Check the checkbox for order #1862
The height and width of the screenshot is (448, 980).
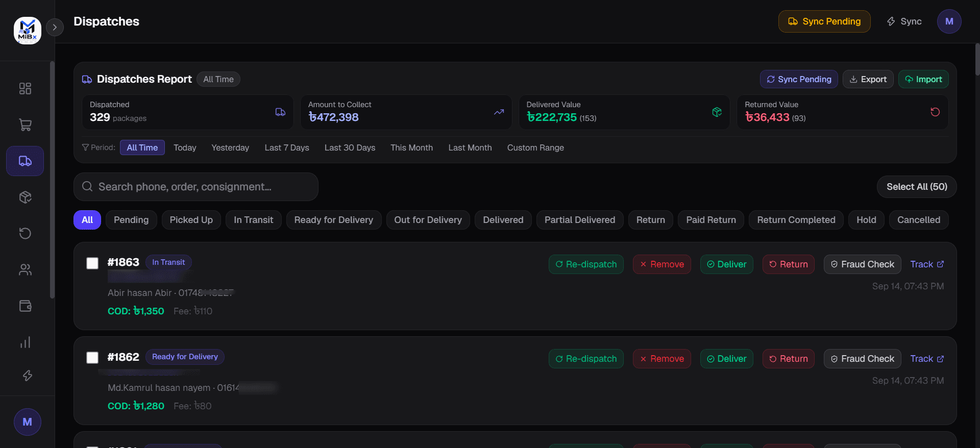point(92,358)
